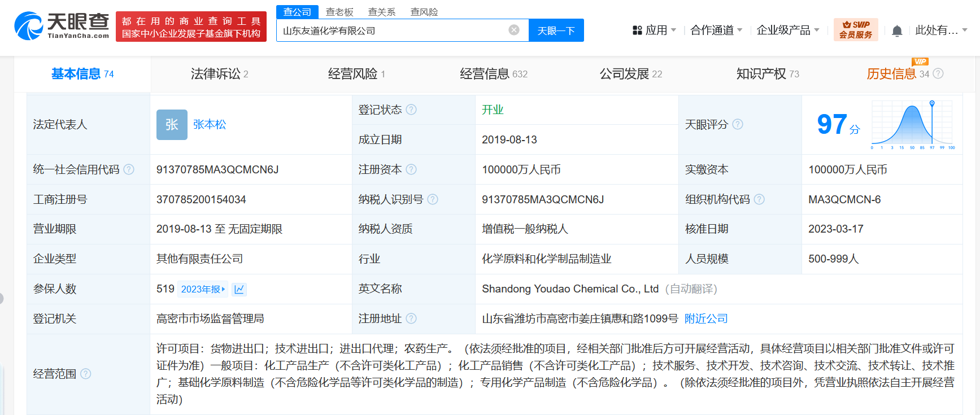Viewport: 980px width, 415px height.
Task: Click the credit code 91370785MA3QCMCN6J under 统一社会信用代码
Action: [x=217, y=169]
